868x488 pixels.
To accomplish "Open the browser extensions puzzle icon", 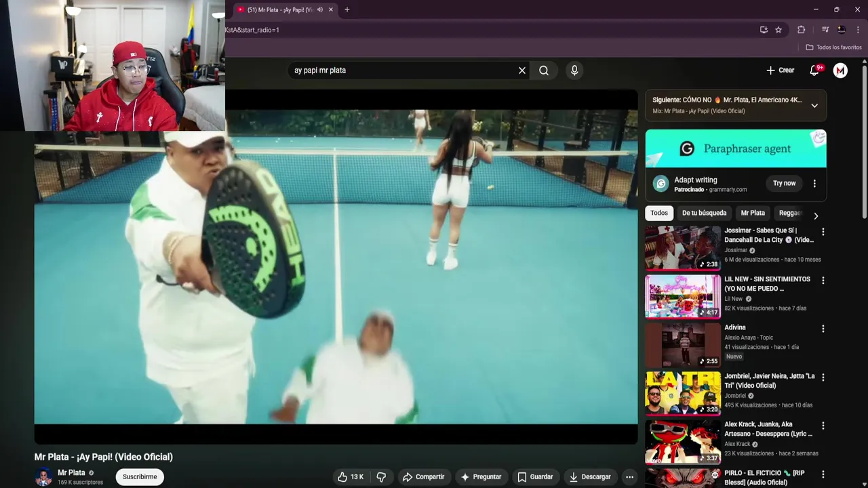I will (x=801, y=30).
